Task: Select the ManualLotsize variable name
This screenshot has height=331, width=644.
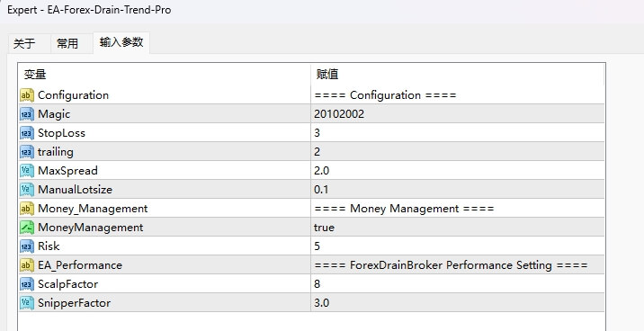Action: [75, 190]
